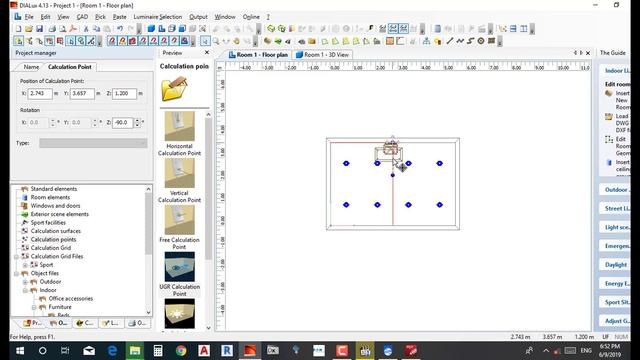Click the zigzag polyline tool icon

(x=460, y=41)
